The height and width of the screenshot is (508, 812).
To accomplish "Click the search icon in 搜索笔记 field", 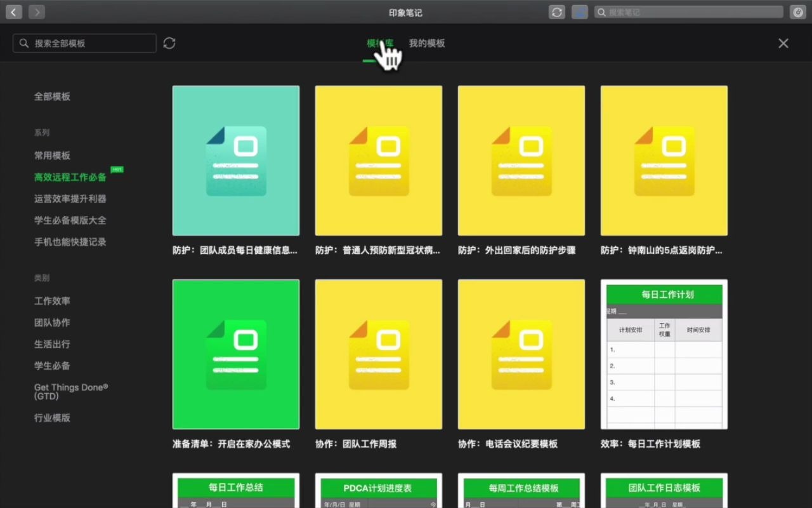I will pyautogui.click(x=601, y=11).
